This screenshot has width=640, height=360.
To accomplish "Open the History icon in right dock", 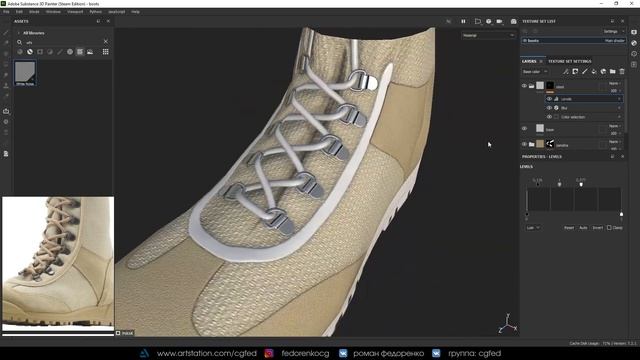I will tap(634, 53).
